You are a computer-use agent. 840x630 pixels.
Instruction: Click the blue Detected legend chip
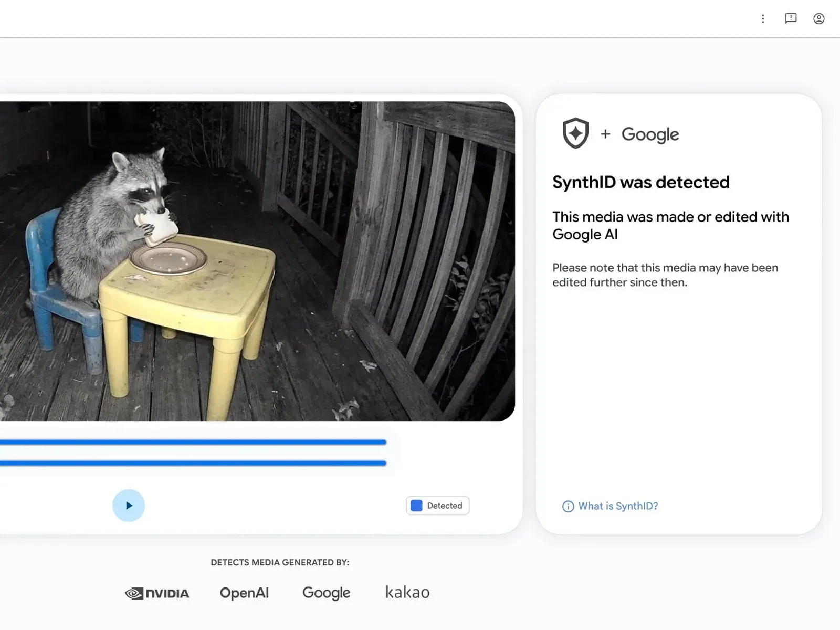437,506
